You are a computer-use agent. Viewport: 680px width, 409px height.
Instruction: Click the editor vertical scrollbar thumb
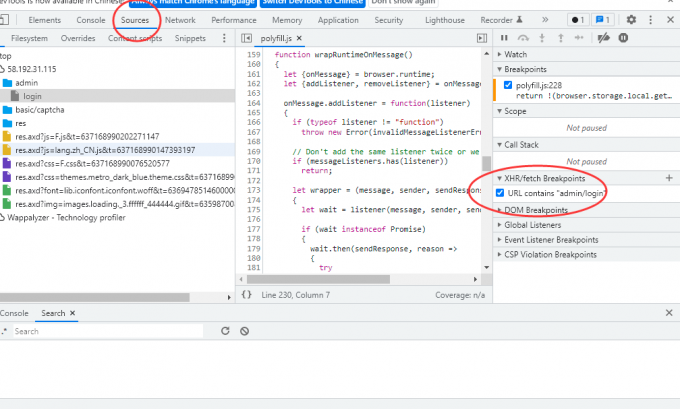click(486, 164)
